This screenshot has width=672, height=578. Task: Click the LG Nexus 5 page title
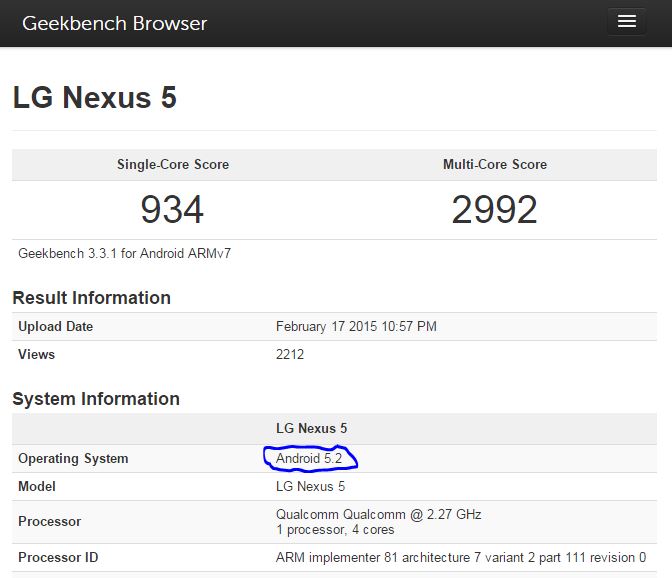tap(94, 97)
